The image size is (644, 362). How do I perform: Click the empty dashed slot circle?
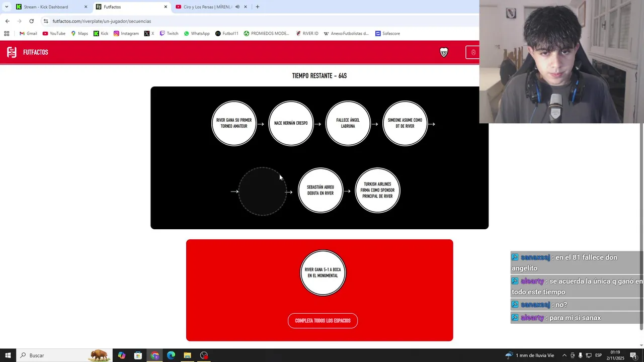coord(262,192)
